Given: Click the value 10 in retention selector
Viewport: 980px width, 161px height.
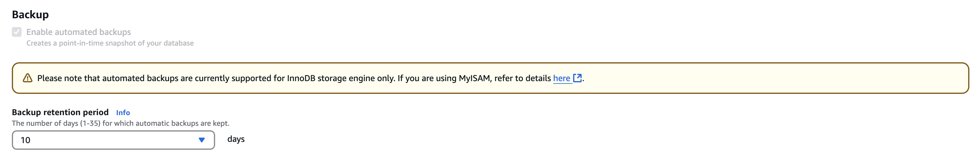Looking at the screenshot, I should (x=25, y=140).
